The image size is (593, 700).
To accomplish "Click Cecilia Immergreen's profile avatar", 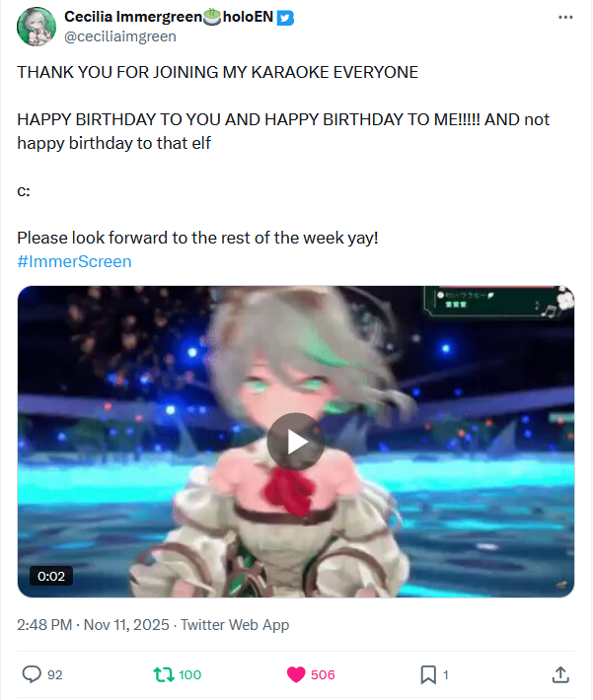I will tap(37, 27).
